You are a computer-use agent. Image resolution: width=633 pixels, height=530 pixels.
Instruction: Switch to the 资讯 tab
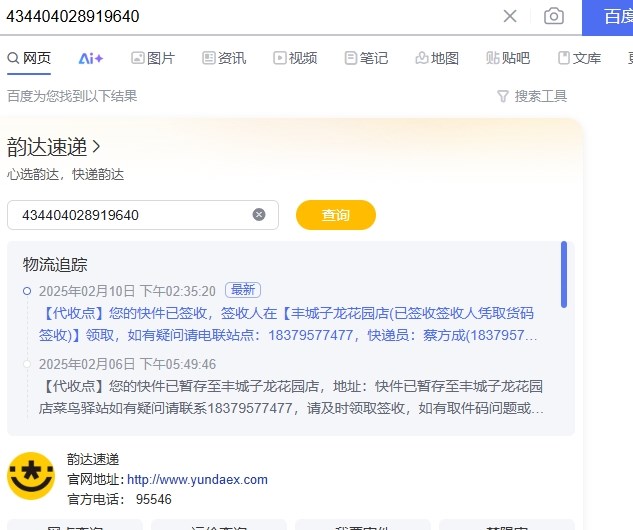(224, 58)
